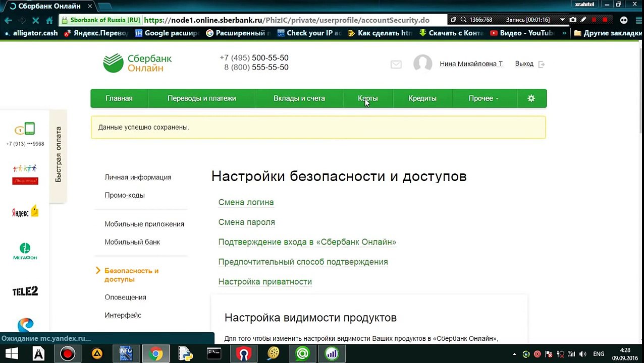Open Видео - YouTube bookmark
Image resolution: width=644 pixels, height=363 pixels.
522,33
